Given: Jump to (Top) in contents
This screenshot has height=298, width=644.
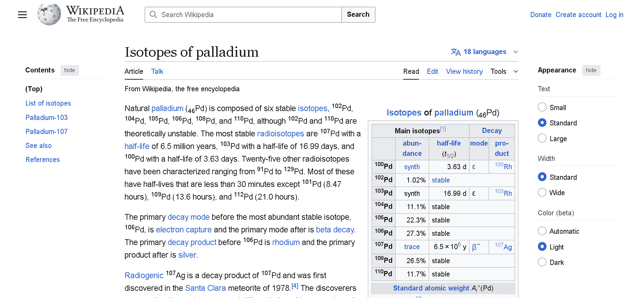Looking at the screenshot, I should click(x=34, y=89).
